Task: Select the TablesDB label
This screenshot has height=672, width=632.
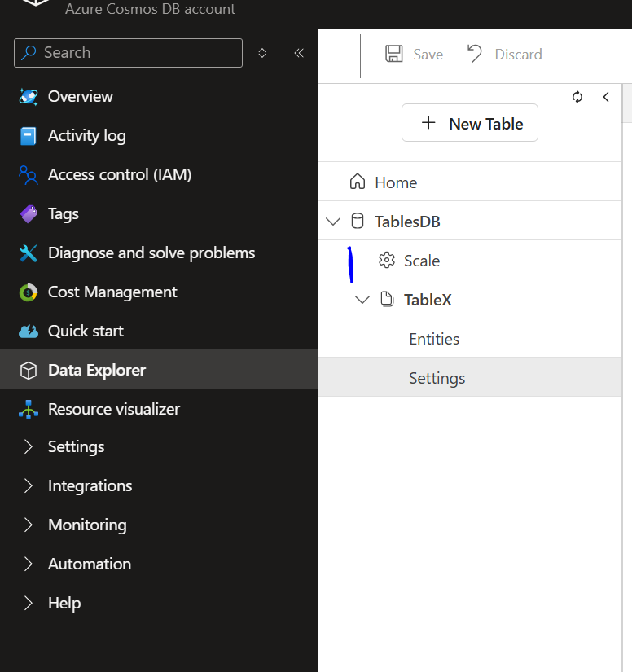Action: click(x=407, y=222)
